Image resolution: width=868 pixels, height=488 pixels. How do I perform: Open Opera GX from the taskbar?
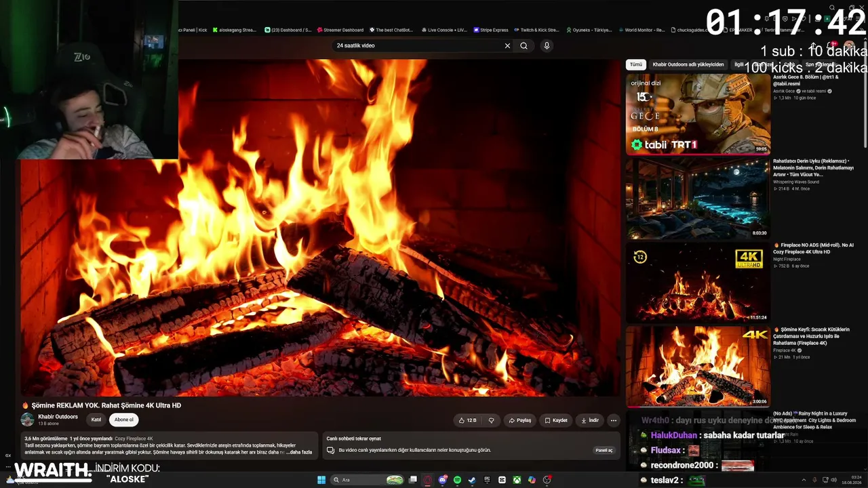coord(427,480)
